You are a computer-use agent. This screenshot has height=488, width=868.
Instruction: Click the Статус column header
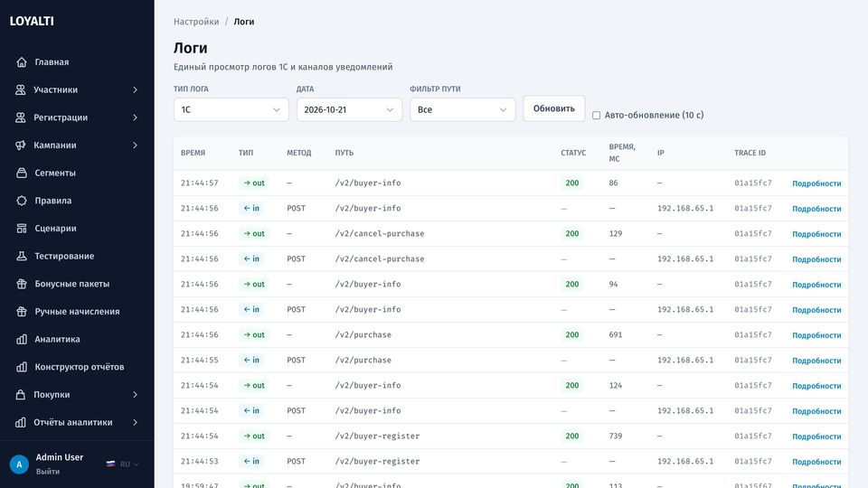(573, 153)
